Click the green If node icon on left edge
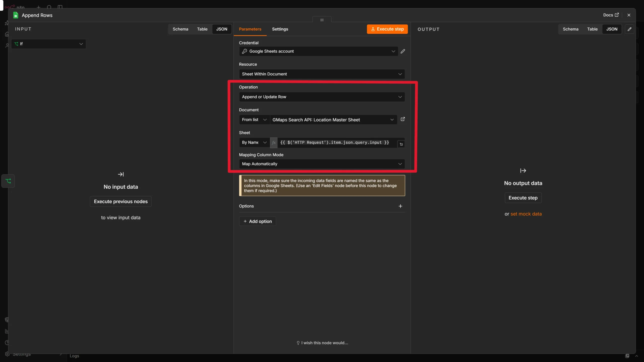The height and width of the screenshot is (362, 644). [8, 181]
